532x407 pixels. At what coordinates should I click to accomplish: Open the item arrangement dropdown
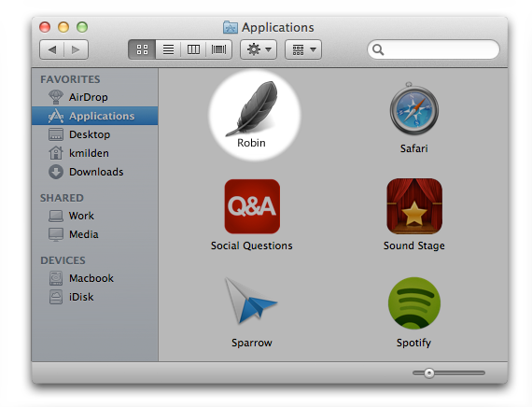[x=303, y=49]
